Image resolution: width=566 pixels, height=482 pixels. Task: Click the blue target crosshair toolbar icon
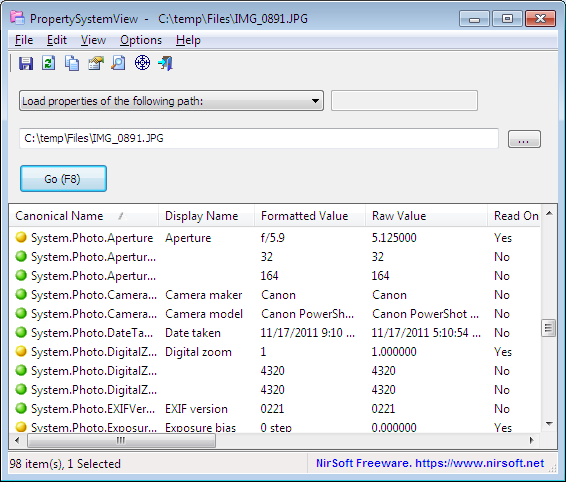pyautogui.click(x=143, y=63)
